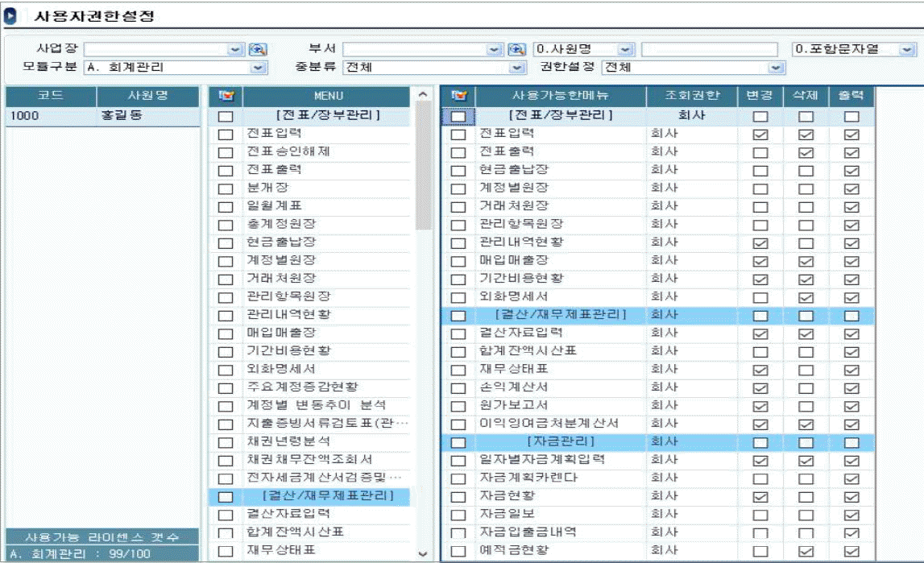
Task: Click the 조회권한 column header
Action: pos(693,96)
